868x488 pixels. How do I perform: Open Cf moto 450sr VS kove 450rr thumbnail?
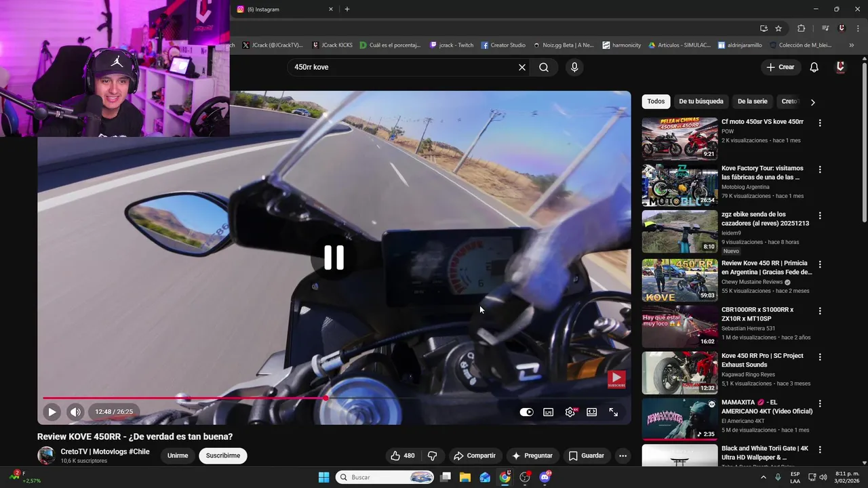(679, 138)
